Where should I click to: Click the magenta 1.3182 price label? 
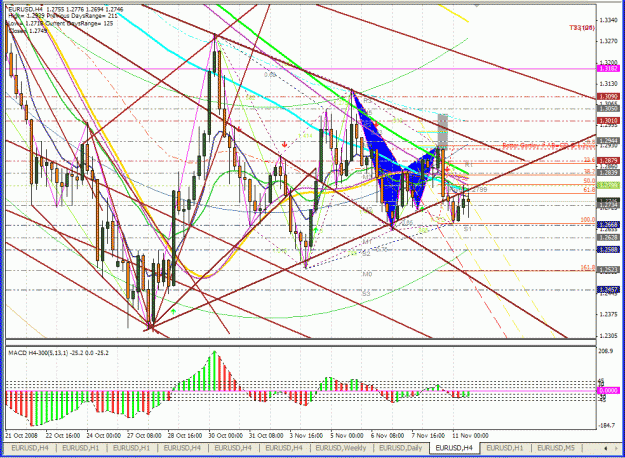pos(608,69)
